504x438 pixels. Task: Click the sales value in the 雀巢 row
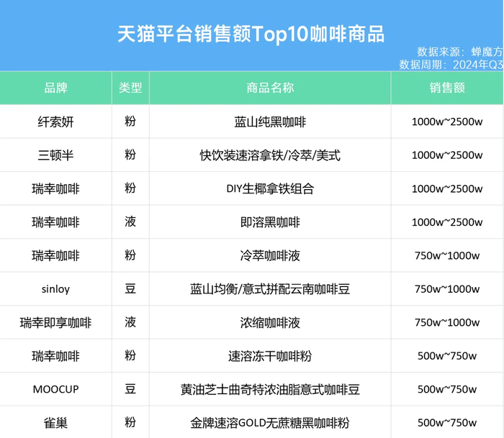pos(447,423)
